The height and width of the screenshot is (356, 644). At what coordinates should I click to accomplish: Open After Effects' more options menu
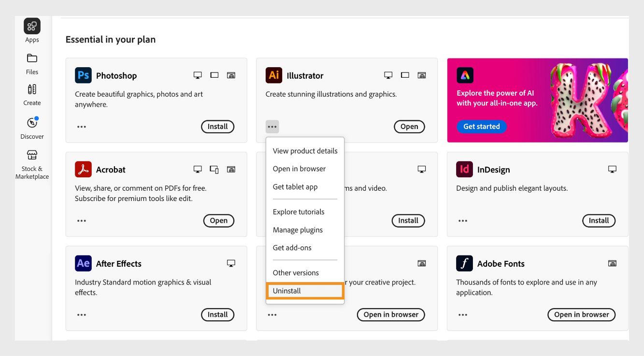click(x=82, y=315)
